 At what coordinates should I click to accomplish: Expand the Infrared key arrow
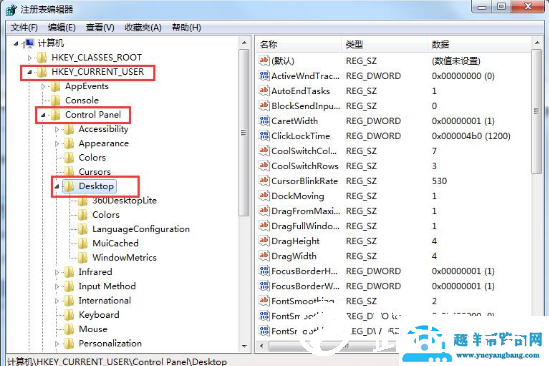pos(57,272)
